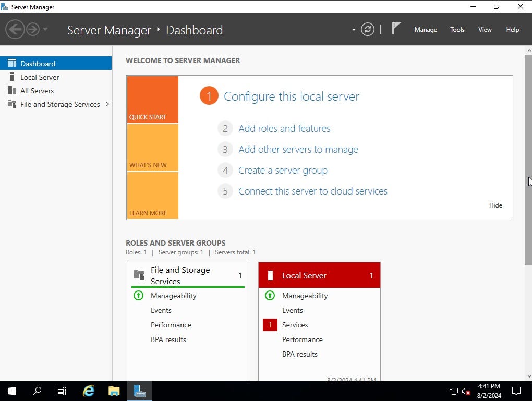This screenshot has width=532, height=401.
Task: Open notifications with the flag icon
Action: click(396, 28)
